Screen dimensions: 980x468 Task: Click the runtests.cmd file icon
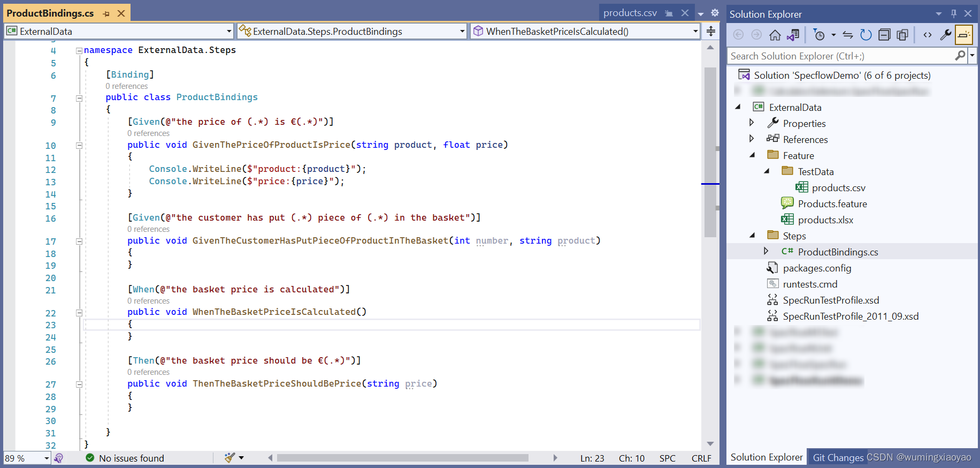(772, 284)
